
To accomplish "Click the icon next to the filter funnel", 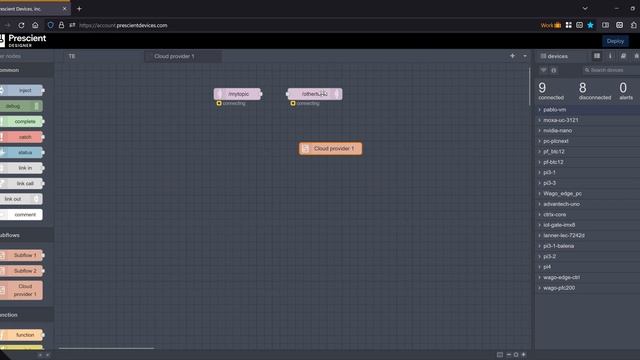I will click(554, 70).
